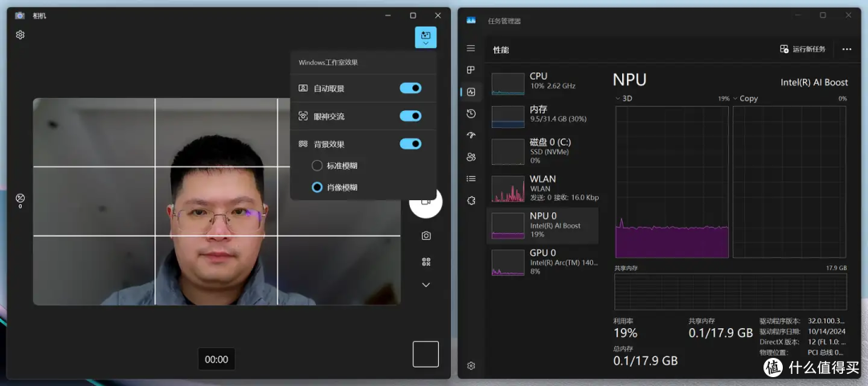Viewport: 868px width, 386px height.
Task: Select CPU in performance list
Action: [542, 83]
